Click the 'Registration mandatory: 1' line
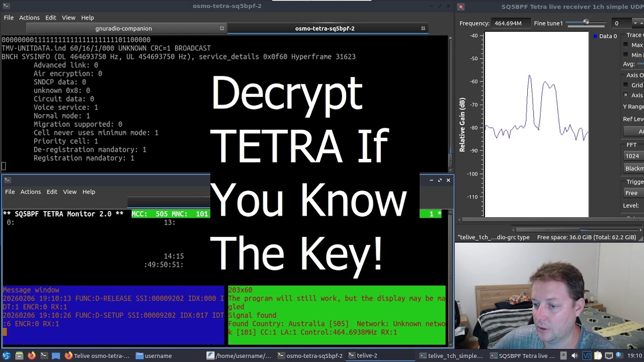 click(x=84, y=158)
